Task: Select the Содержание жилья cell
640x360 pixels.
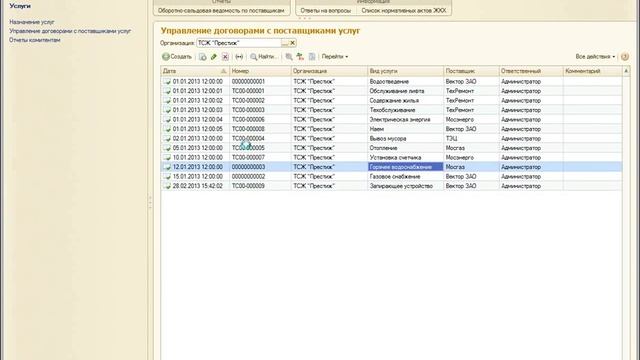Action: 405,100
